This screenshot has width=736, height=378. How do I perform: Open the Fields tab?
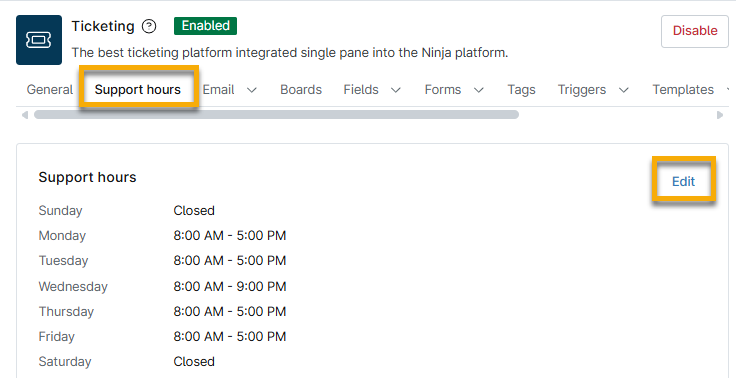[x=361, y=90]
